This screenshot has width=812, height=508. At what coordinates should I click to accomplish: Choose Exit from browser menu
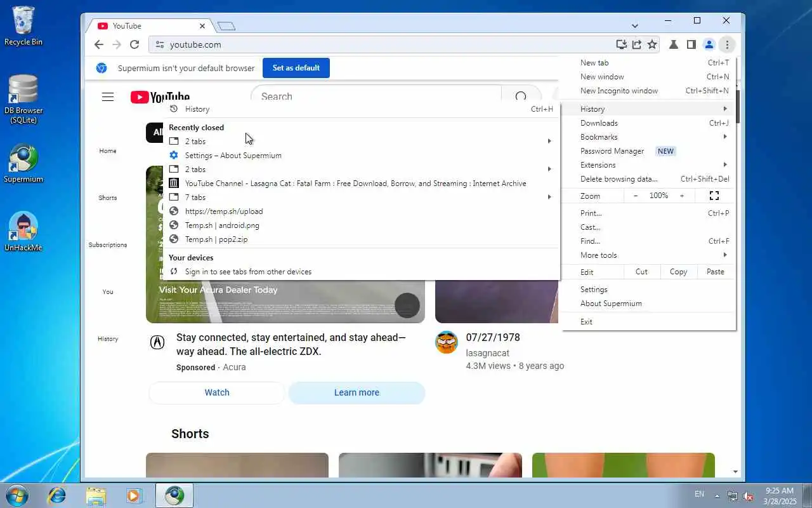pyautogui.click(x=648, y=321)
